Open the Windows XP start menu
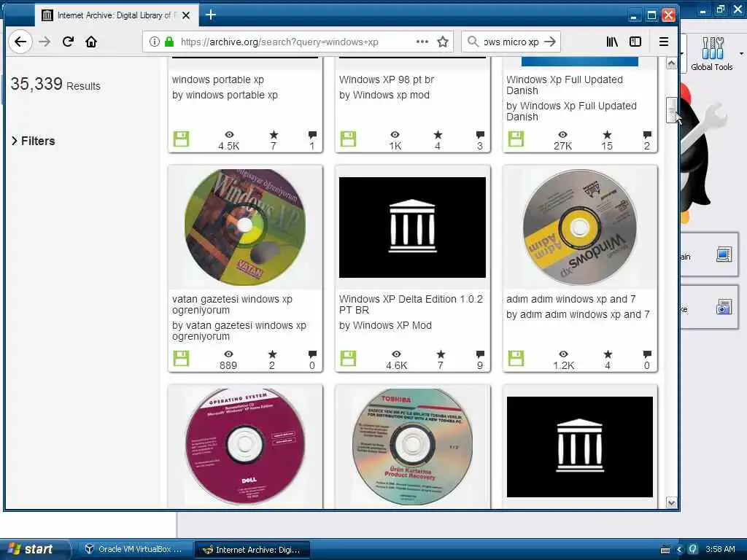Viewport: 747px width, 560px height. pyautogui.click(x=35, y=549)
